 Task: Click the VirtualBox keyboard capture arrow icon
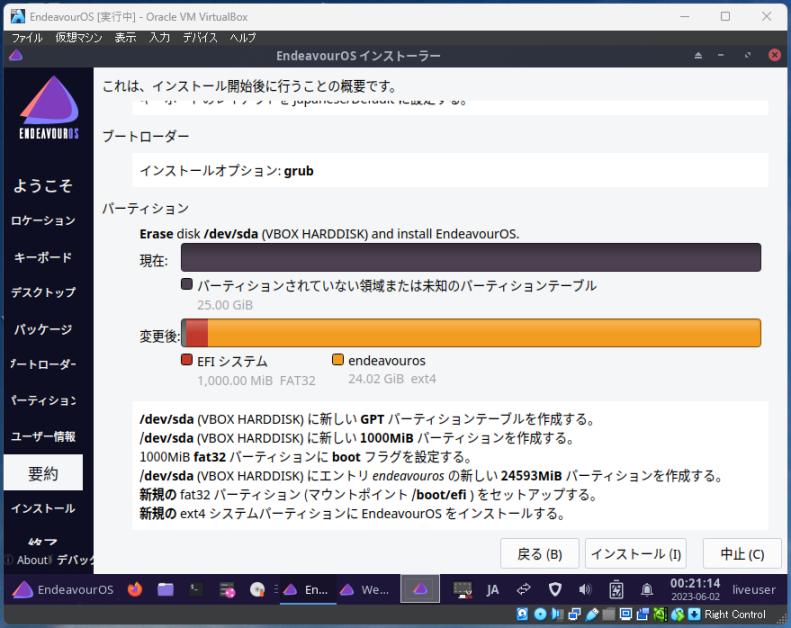pyautogui.click(x=694, y=614)
